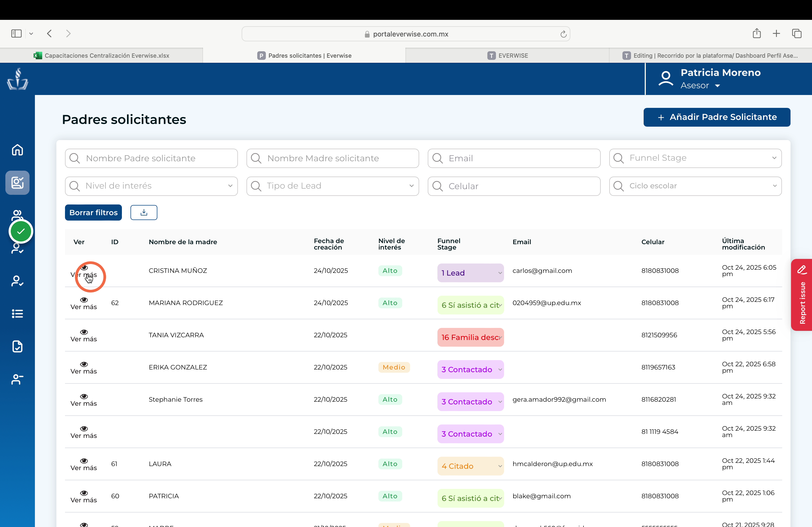Viewport: 812px width, 527px height.
Task: Switch to Capacitaciones Centralización Everwise.xlsx tab
Action: [101, 56]
